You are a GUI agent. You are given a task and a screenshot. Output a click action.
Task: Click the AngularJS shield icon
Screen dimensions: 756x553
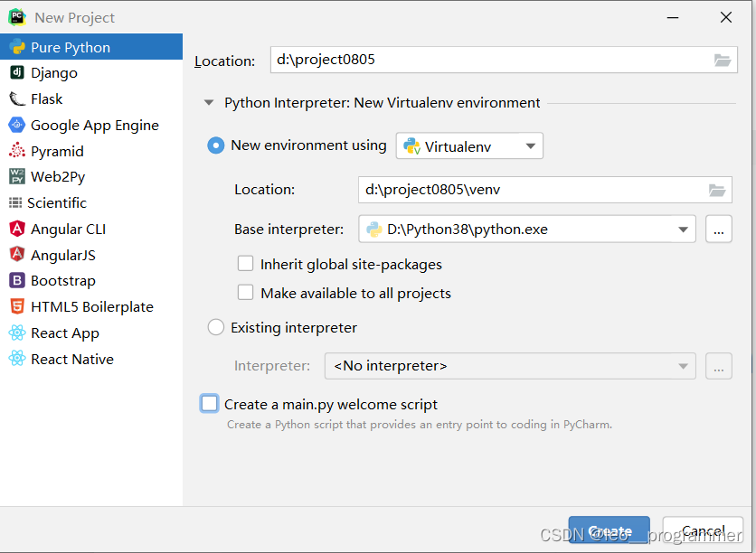tap(17, 254)
